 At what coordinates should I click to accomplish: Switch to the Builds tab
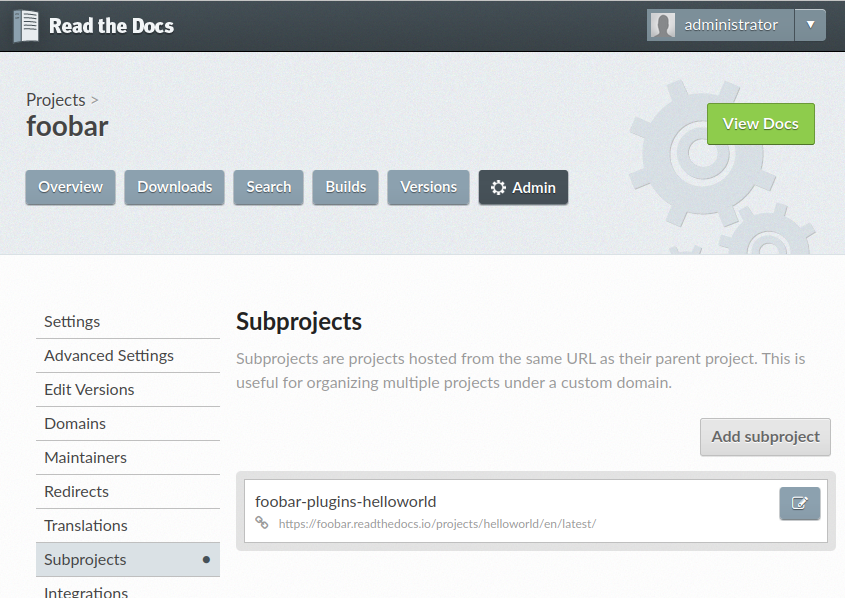tap(345, 187)
